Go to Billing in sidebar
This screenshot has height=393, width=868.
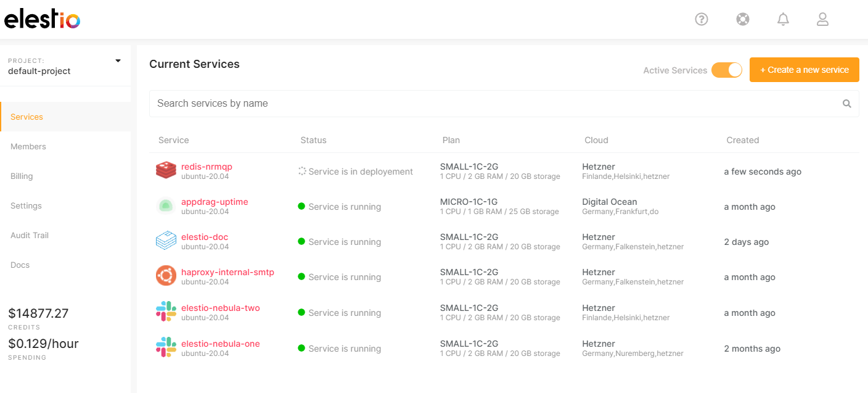click(x=22, y=176)
